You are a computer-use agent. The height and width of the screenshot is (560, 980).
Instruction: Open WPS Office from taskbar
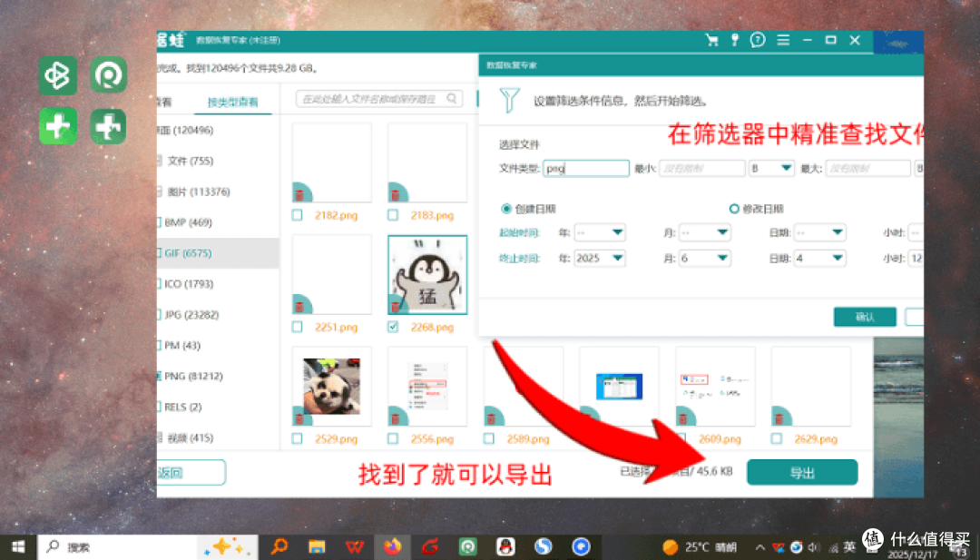pyautogui.click(x=355, y=547)
